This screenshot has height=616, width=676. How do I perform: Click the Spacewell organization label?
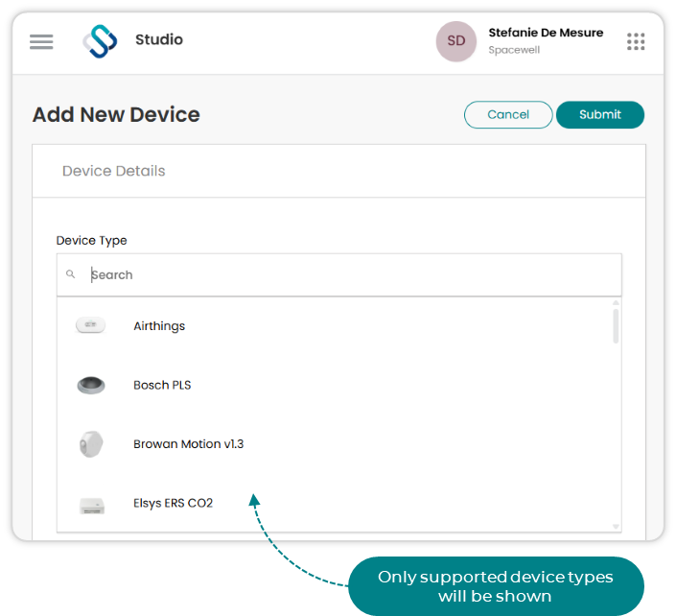tap(514, 50)
